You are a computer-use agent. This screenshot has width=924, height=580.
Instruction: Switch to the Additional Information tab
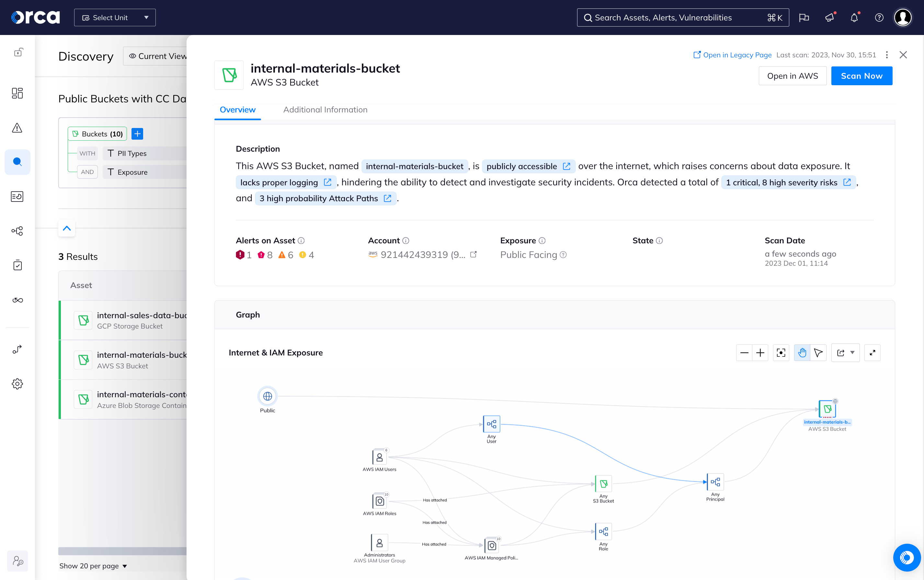tap(325, 110)
